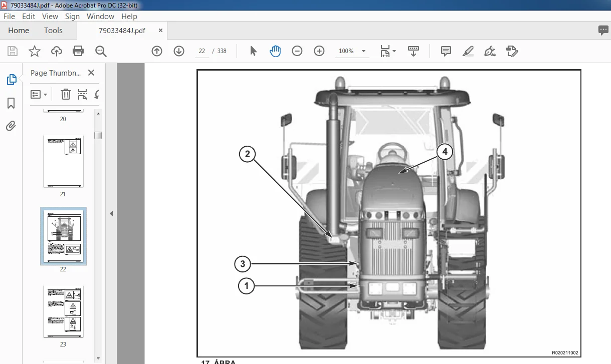Open the Window menu
This screenshot has width=611, height=364.
tap(101, 16)
